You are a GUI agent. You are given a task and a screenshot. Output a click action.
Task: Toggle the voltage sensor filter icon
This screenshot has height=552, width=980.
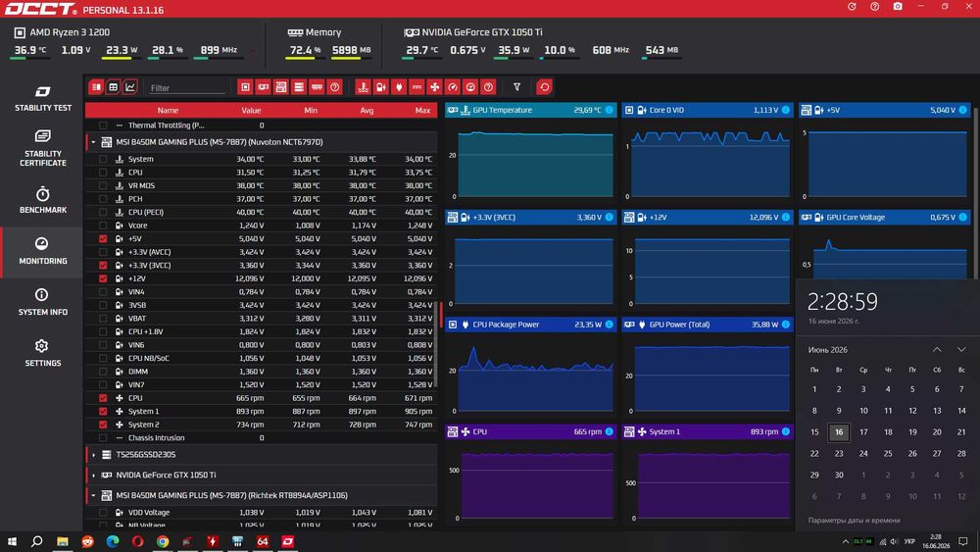point(380,87)
